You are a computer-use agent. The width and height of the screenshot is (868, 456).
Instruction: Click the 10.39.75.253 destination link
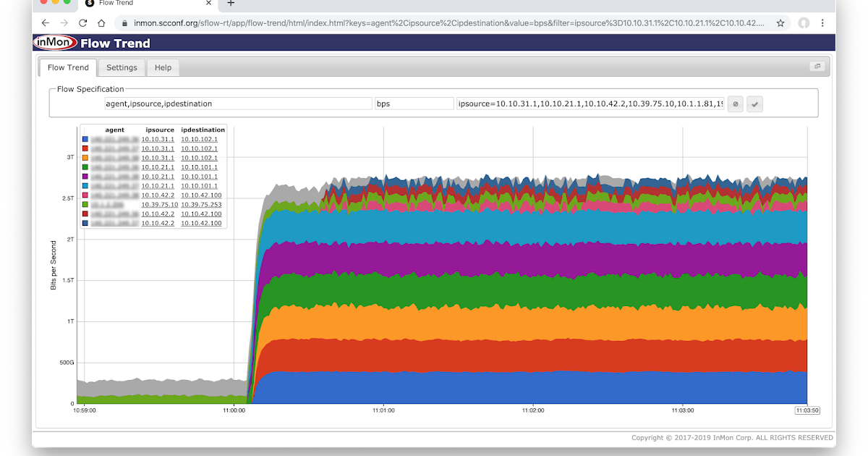point(203,205)
